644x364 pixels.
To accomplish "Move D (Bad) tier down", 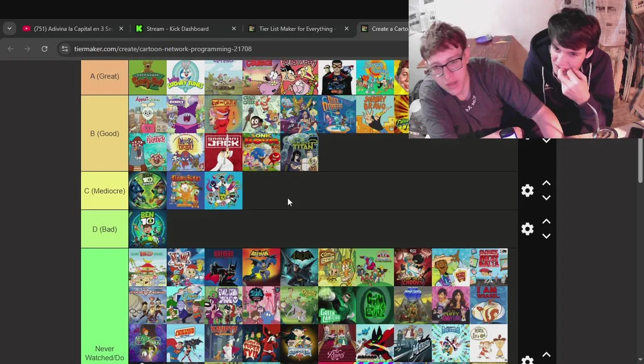I will tap(546, 236).
